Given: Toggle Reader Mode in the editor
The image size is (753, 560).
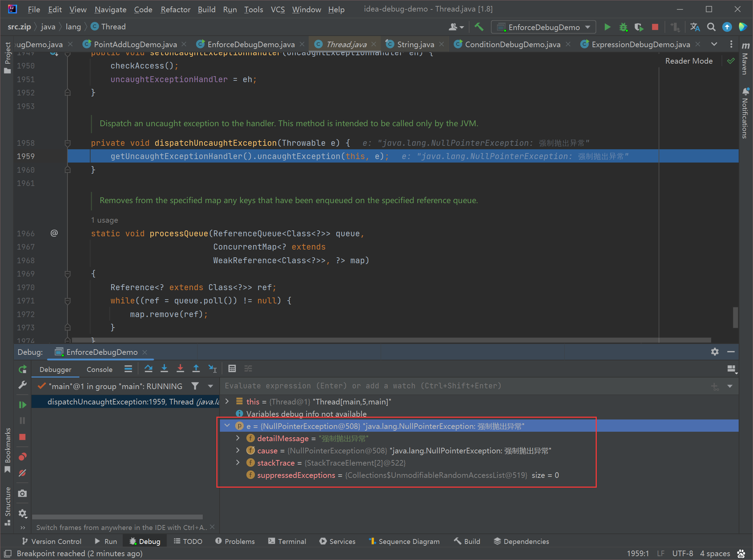Looking at the screenshot, I should point(689,61).
